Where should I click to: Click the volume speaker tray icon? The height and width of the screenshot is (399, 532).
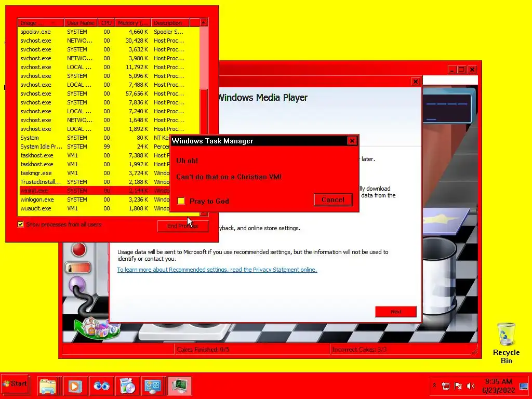(x=470, y=386)
